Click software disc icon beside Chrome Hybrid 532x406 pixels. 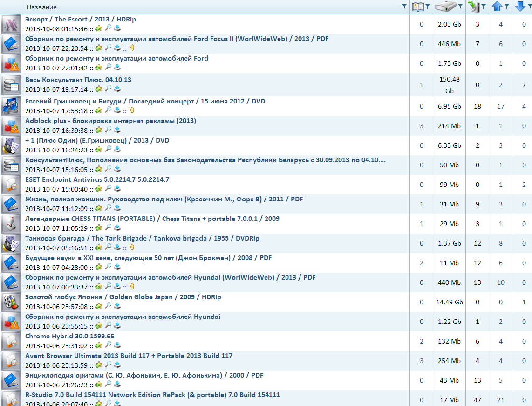point(11,341)
